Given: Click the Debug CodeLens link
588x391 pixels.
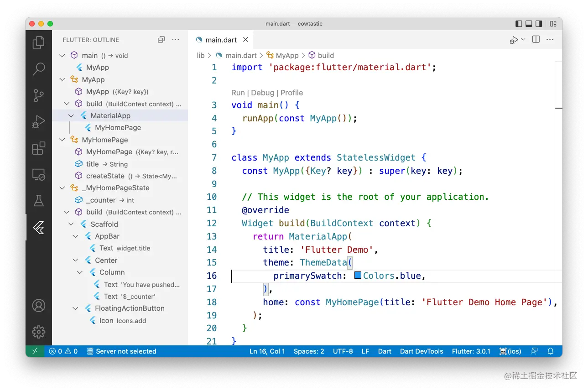Looking at the screenshot, I should [263, 93].
